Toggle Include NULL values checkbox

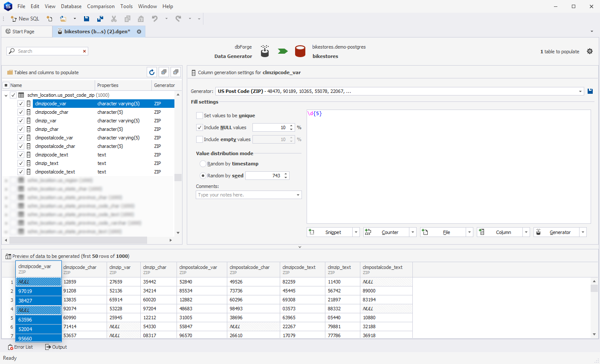(200, 127)
